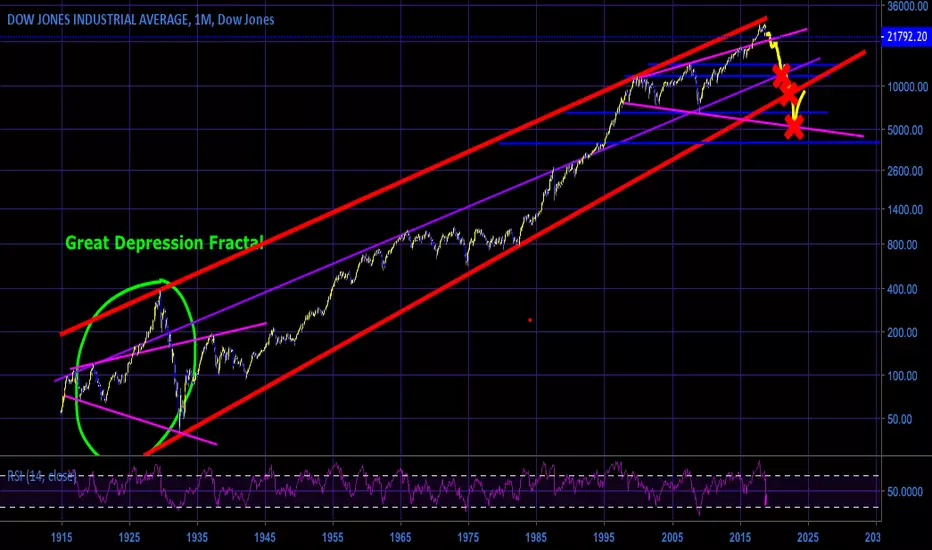The width and height of the screenshot is (932, 550).
Task: Click the 400.00 price axis label
Action: [x=903, y=289]
